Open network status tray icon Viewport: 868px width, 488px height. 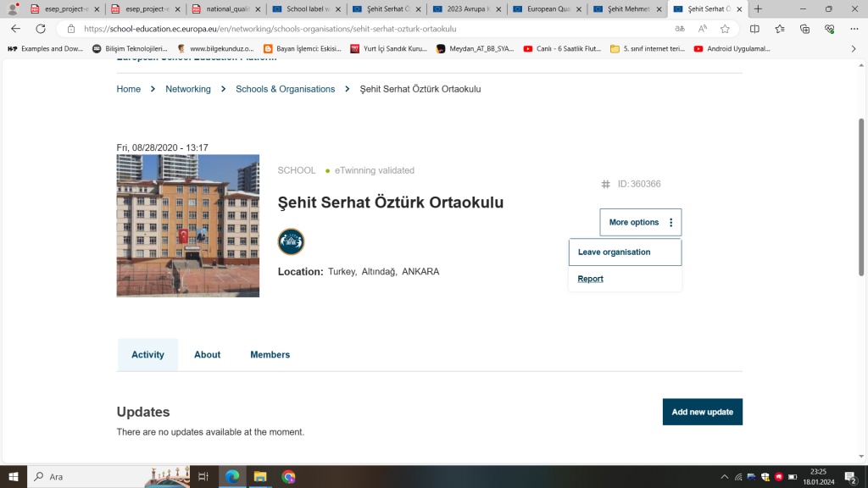(x=738, y=476)
